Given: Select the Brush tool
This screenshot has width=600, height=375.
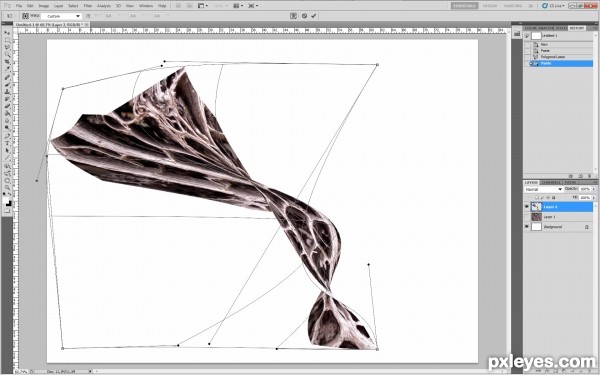Looking at the screenshot, I should pos(8,84).
